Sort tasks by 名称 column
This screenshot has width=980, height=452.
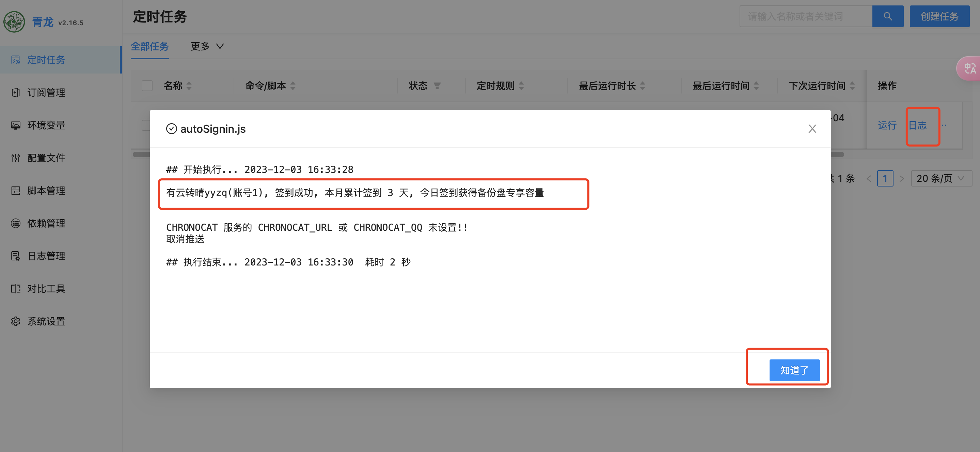point(177,86)
